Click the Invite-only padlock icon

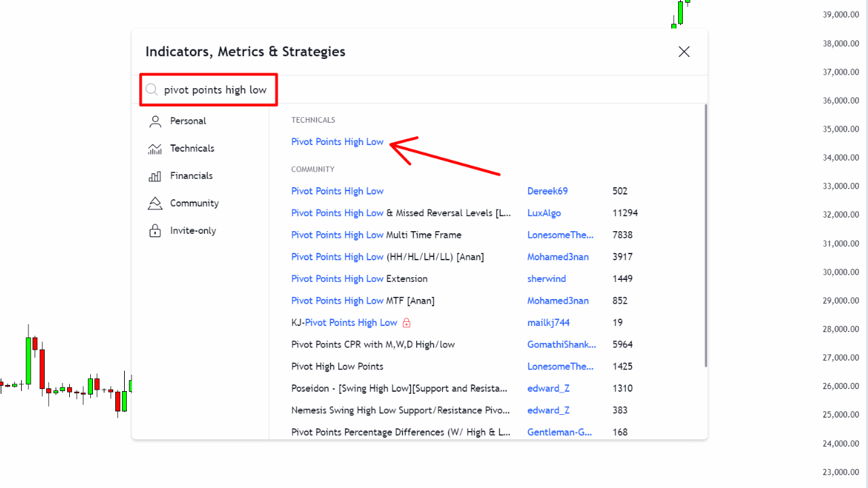[x=155, y=230]
